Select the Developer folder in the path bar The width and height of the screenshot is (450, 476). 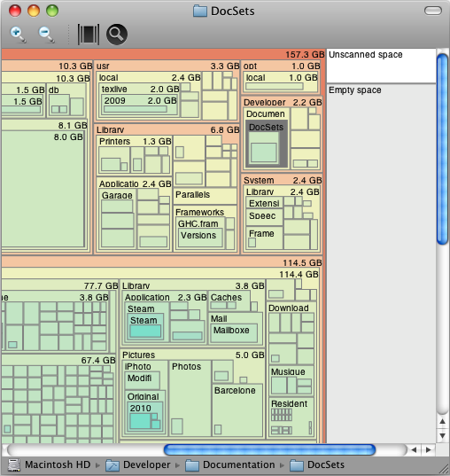click(x=138, y=465)
